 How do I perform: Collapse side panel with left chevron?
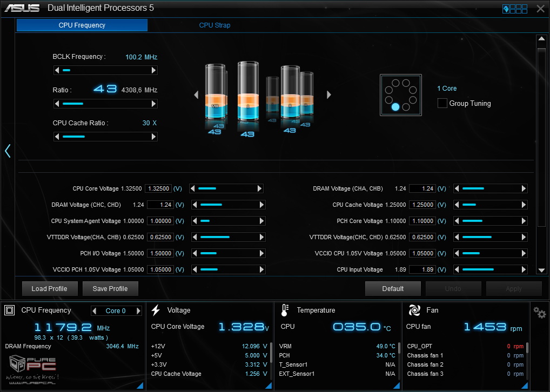(x=8, y=151)
